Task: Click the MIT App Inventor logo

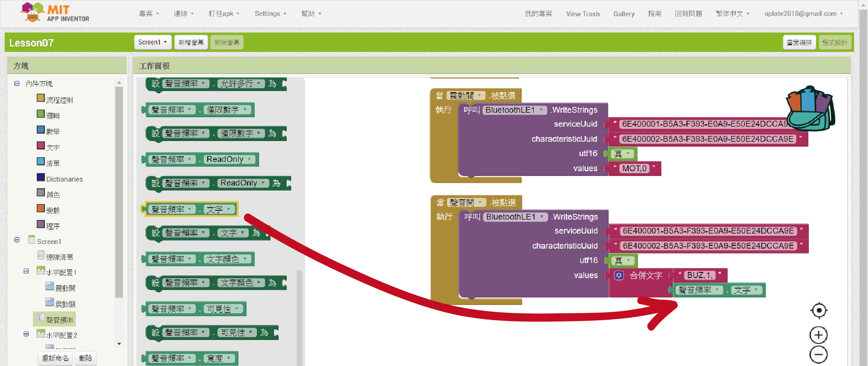Action: click(x=55, y=13)
